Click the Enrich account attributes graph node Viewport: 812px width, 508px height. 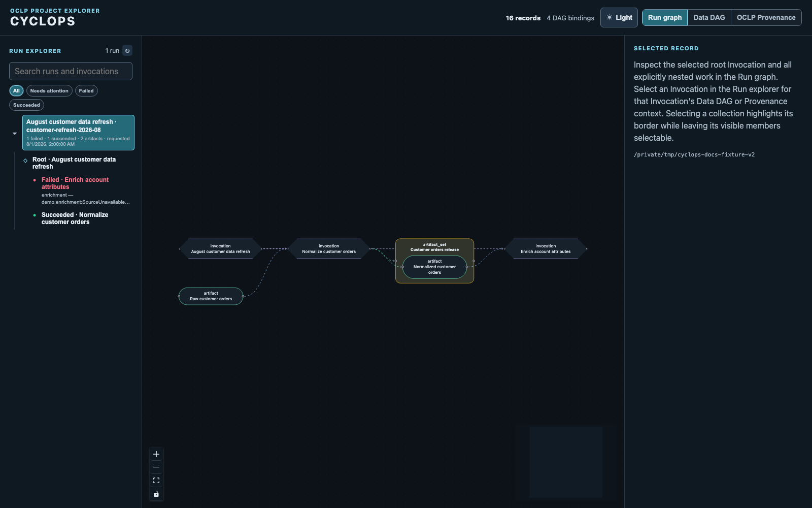pyautogui.click(x=546, y=249)
